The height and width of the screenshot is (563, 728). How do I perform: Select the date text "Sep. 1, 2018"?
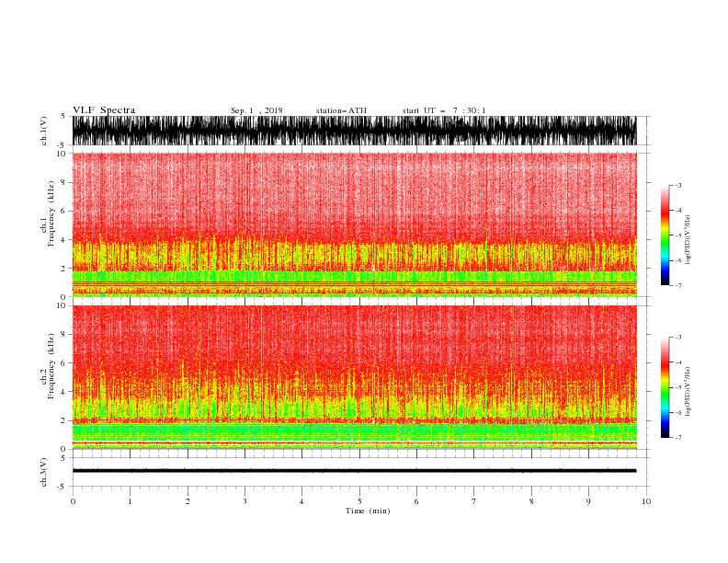pos(256,110)
